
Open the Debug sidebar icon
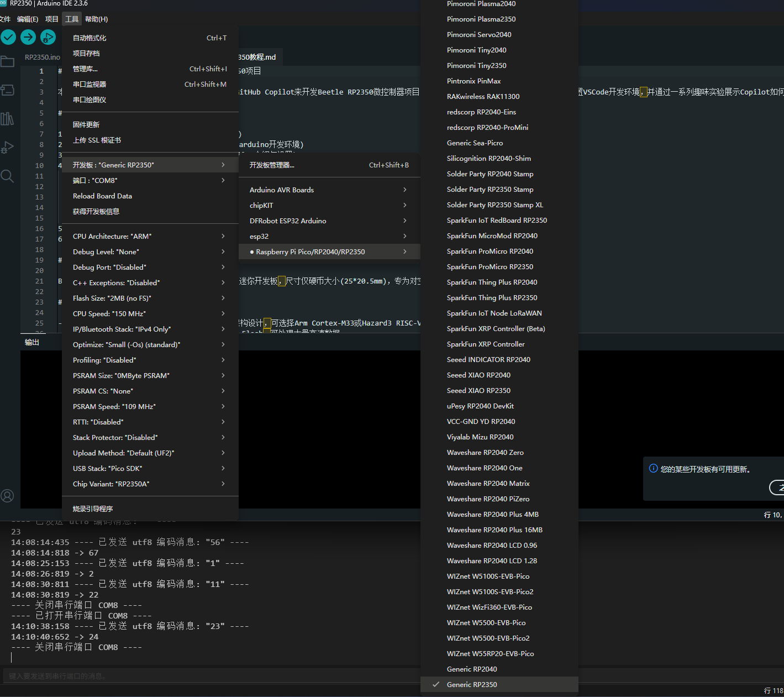[x=7, y=148]
